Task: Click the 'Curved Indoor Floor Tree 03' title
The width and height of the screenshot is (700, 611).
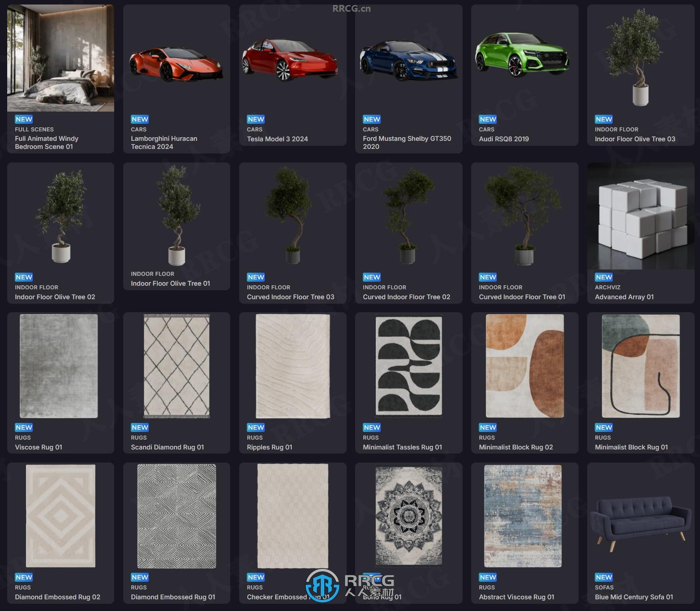Action: point(290,297)
